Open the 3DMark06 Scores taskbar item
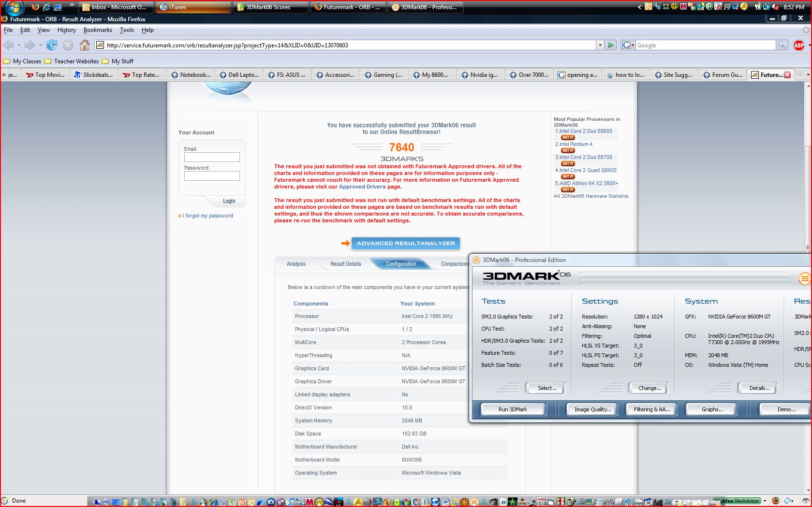This screenshot has height=507, width=812. 271,7
